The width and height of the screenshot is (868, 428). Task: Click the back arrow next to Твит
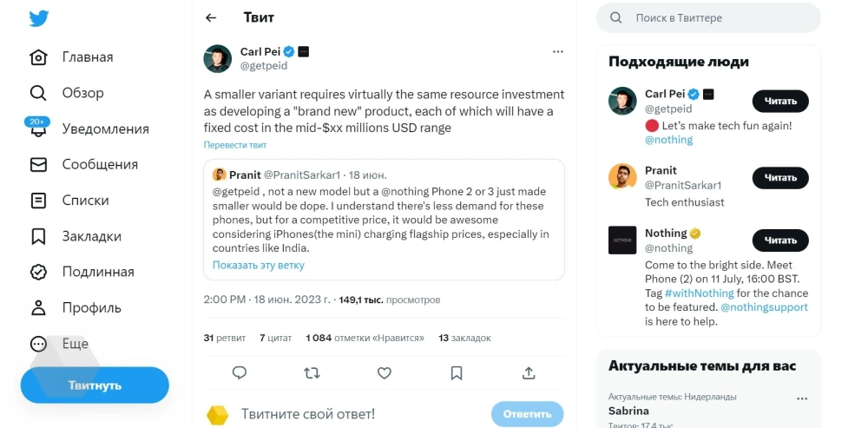click(211, 17)
